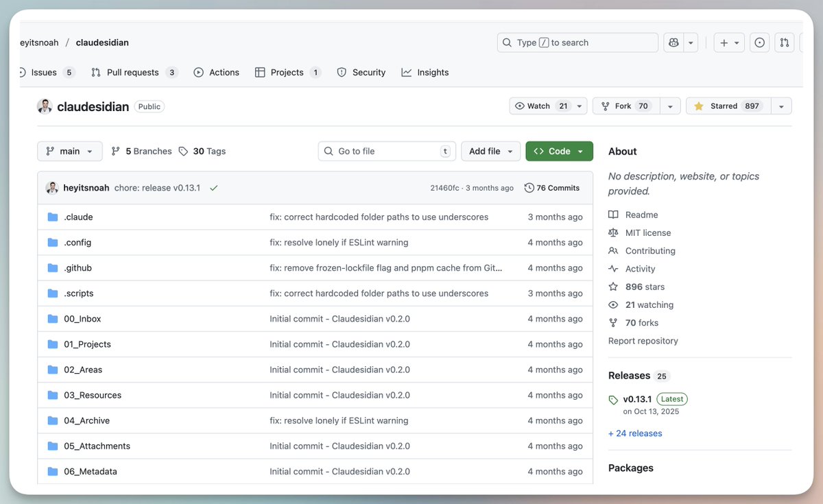Open the green Code dropdown
This screenshot has height=504, width=823.
point(560,151)
